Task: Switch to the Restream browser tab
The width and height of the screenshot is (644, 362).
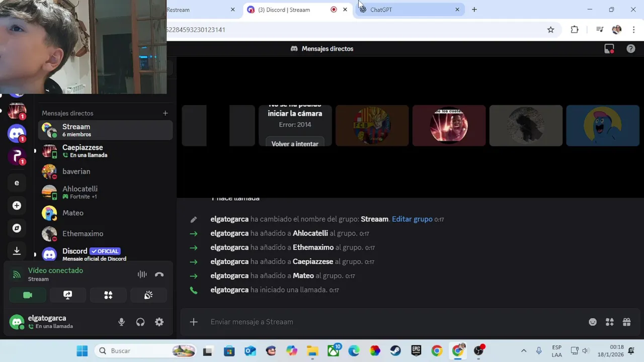Action: click(201, 10)
